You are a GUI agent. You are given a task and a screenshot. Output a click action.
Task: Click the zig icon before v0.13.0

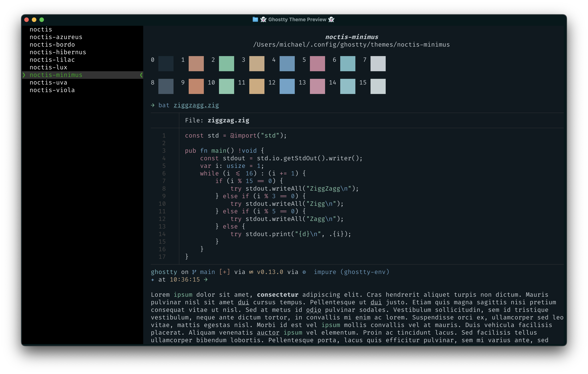(251, 272)
